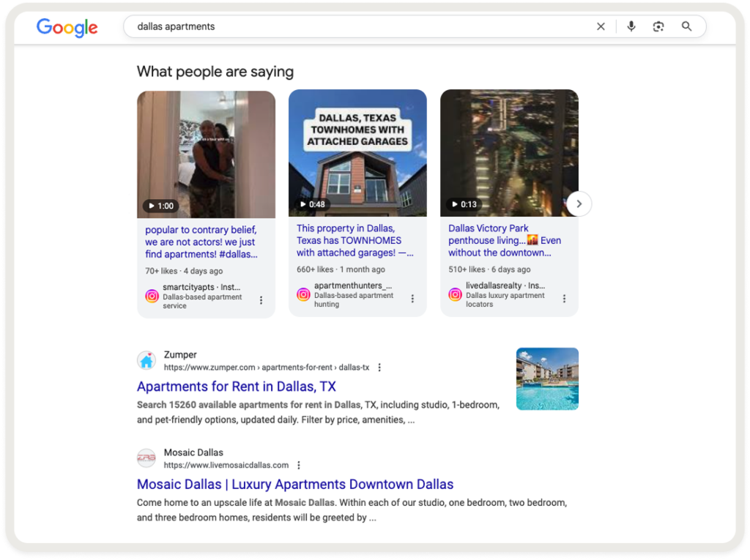Open Google Lens image search icon
750x560 pixels.
click(x=658, y=27)
